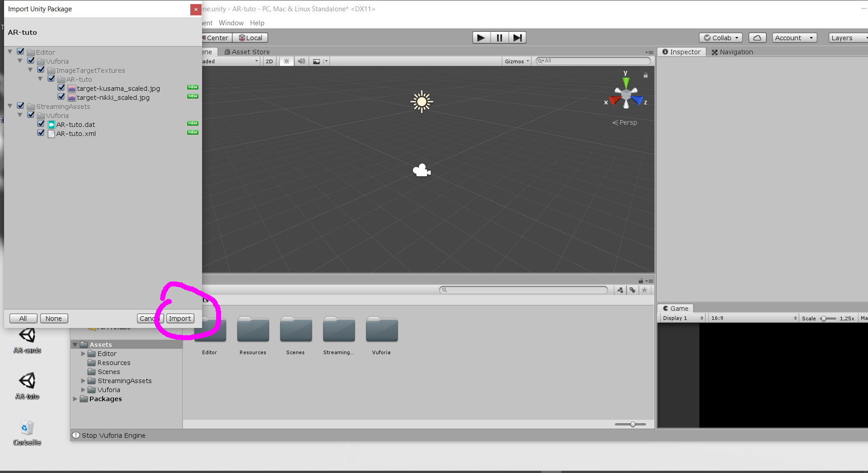Toggle scene lighting sun icon

[287, 61]
